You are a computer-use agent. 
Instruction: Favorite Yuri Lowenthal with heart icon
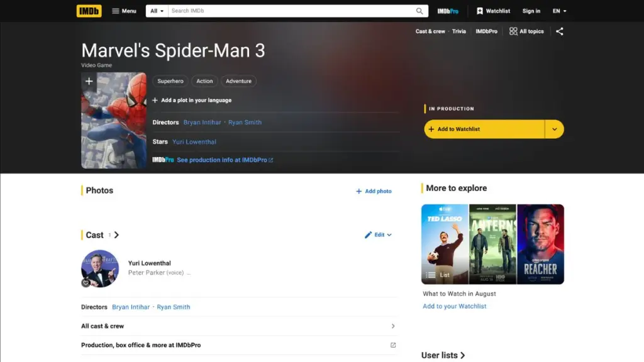tap(86, 283)
